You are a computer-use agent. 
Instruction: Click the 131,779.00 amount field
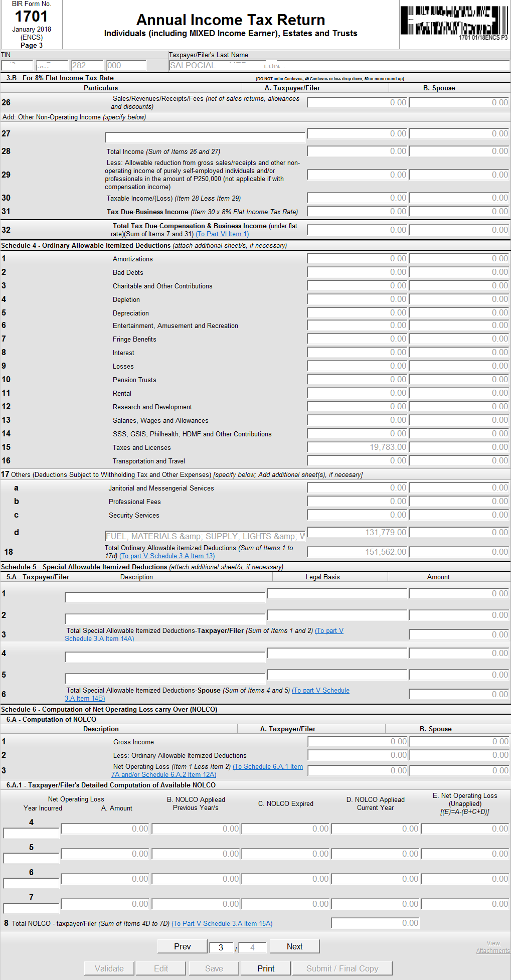pos(358,533)
